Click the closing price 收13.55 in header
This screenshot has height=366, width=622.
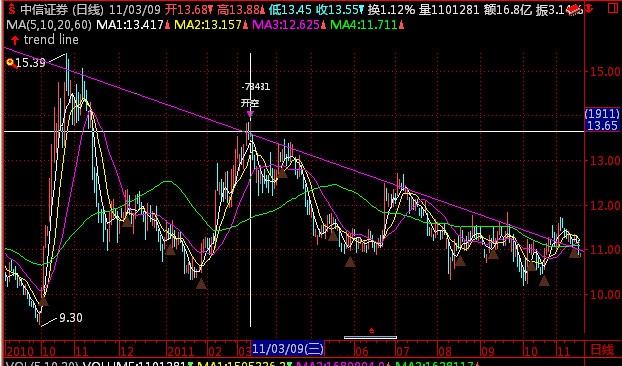pos(340,10)
